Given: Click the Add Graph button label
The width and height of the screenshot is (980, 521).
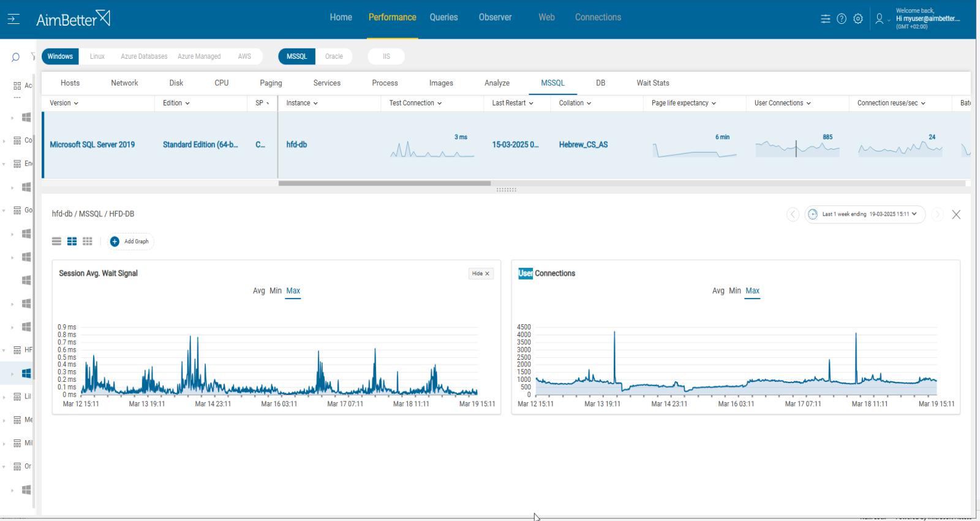Looking at the screenshot, I should point(137,241).
